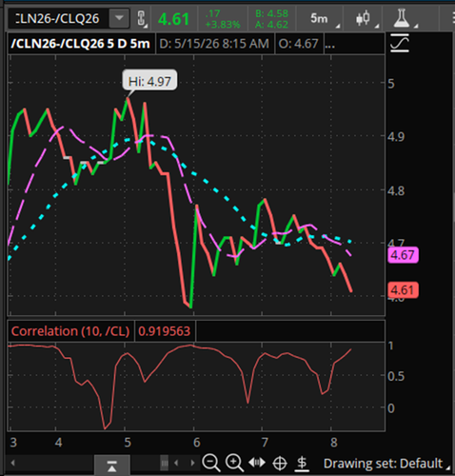Click the O: 4.67 open value
This screenshot has height=476, width=455.
click(x=298, y=44)
